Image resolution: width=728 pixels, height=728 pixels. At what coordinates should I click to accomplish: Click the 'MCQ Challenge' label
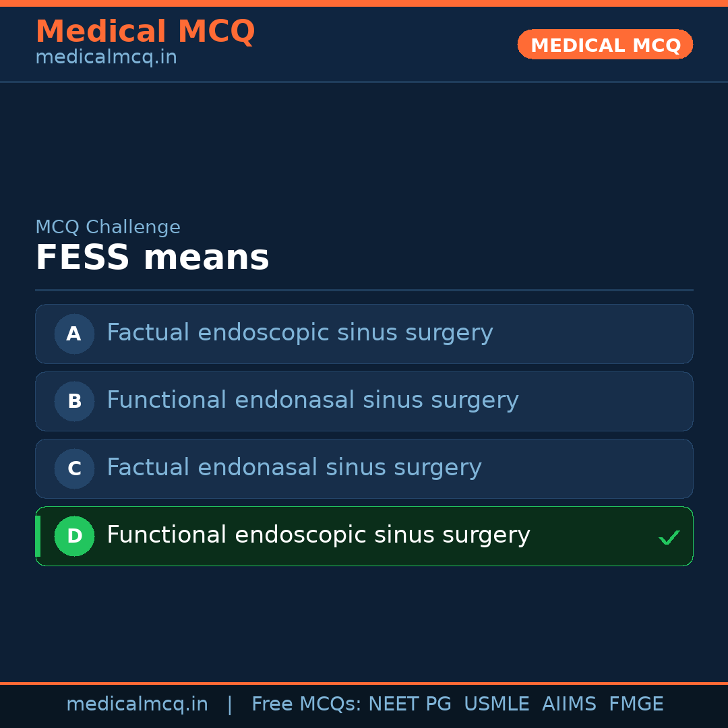pyautogui.click(x=108, y=227)
